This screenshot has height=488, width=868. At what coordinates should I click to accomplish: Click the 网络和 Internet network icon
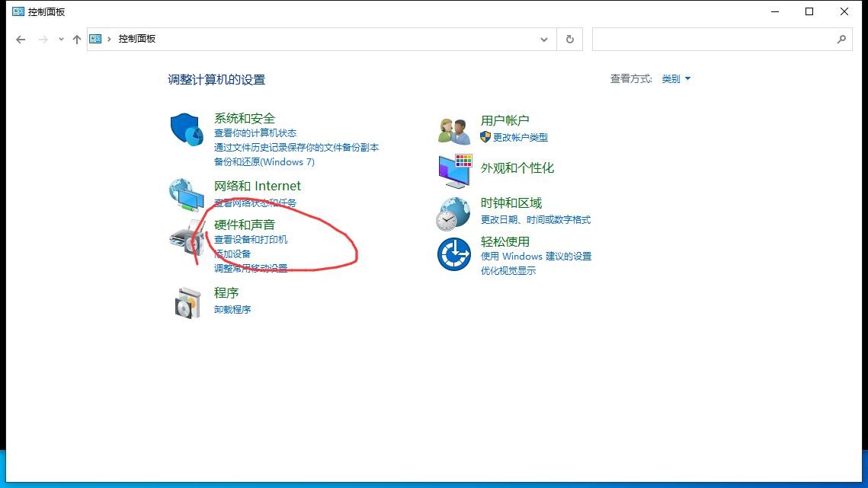(x=186, y=196)
